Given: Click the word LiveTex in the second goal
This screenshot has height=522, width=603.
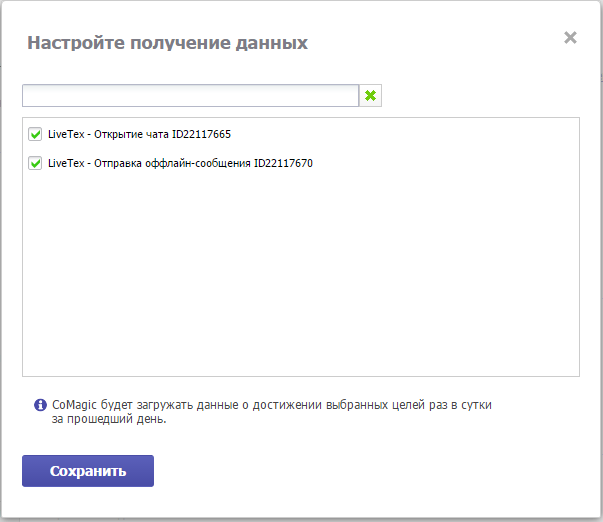Looking at the screenshot, I should pyautogui.click(x=66, y=163).
